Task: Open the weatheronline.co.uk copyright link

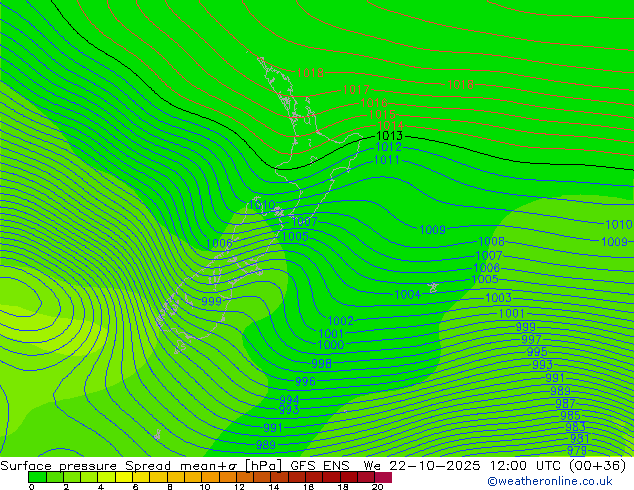Action: 550,481
